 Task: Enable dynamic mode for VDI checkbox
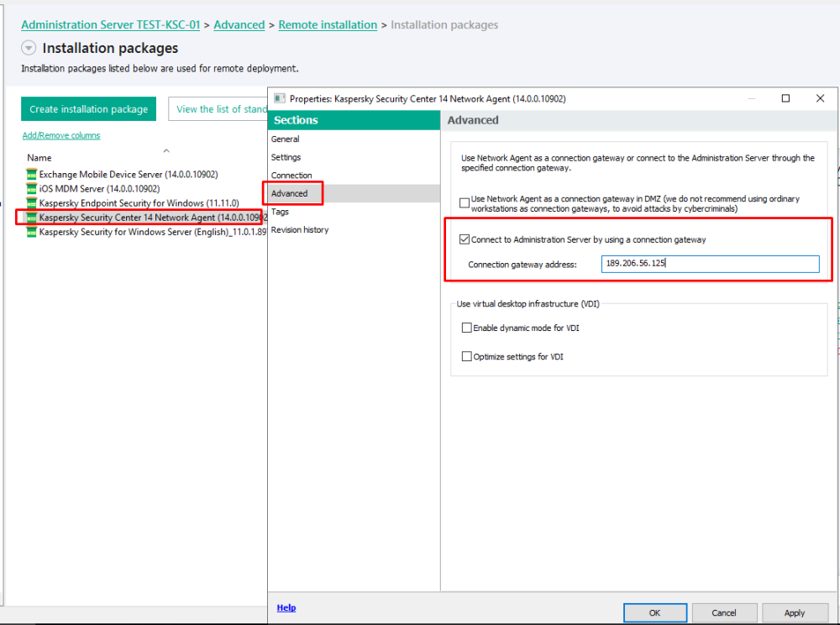tap(466, 328)
